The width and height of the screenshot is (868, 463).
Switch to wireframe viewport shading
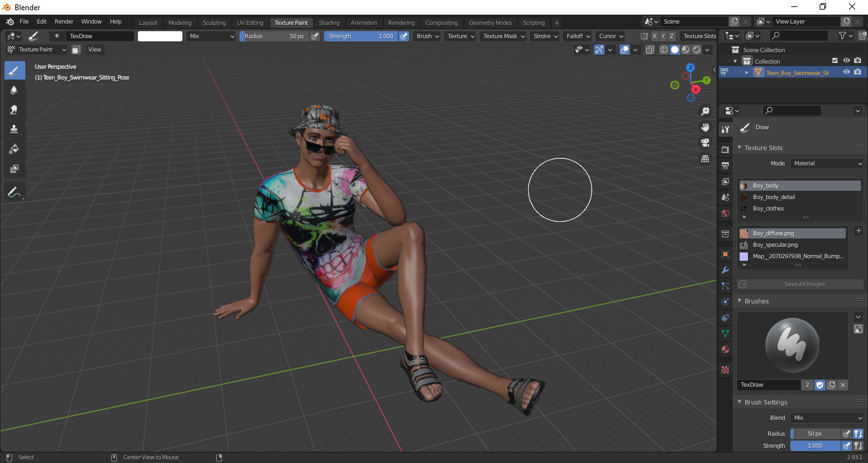coord(664,50)
